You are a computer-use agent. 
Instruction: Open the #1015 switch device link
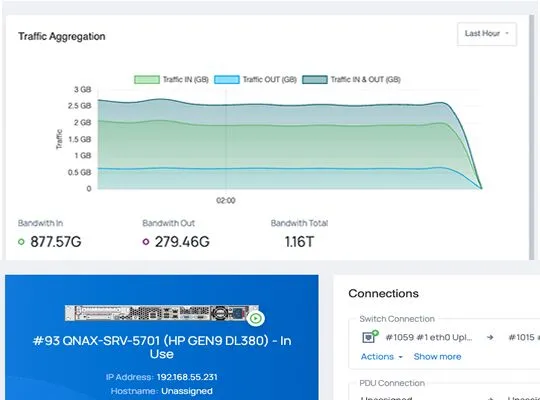(x=523, y=337)
